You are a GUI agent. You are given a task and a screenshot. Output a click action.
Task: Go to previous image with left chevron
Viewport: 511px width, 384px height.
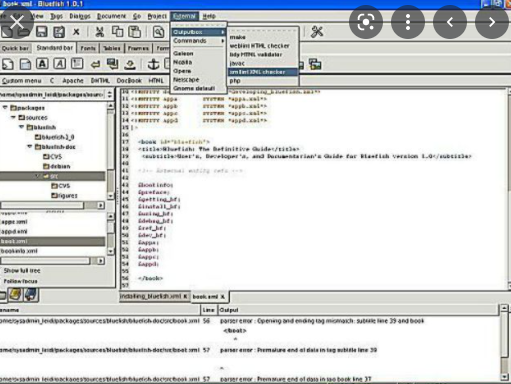(450, 22)
